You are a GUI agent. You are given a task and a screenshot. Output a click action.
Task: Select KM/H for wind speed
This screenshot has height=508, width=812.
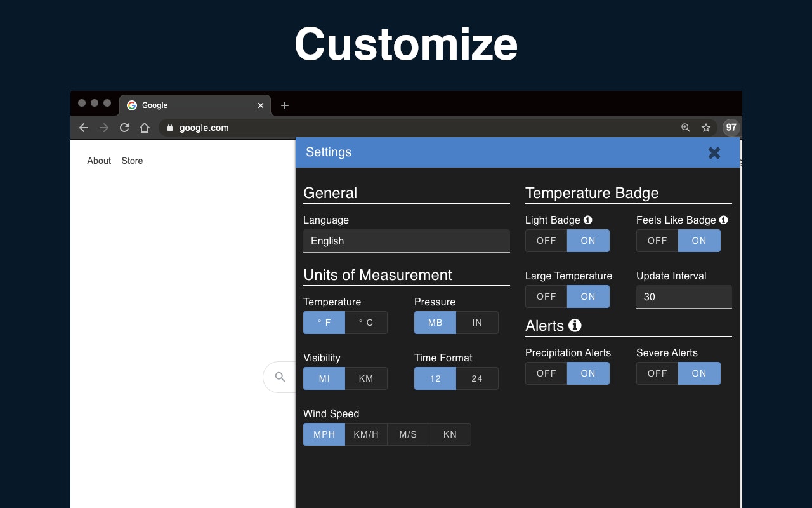[x=366, y=434]
